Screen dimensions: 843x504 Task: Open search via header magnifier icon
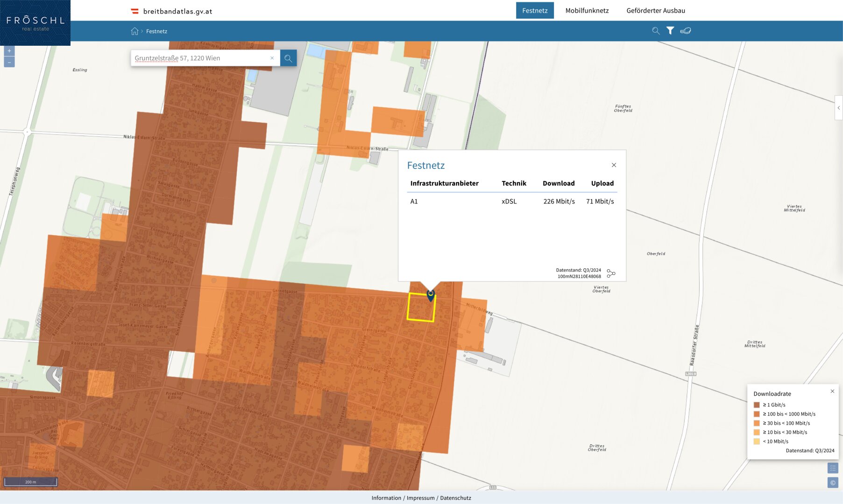click(656, 31)
